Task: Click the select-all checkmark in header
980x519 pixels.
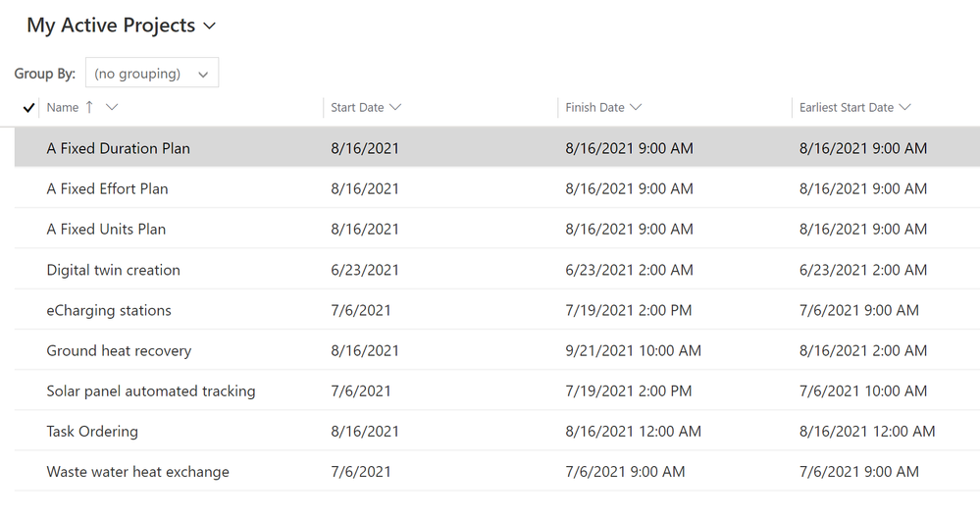Action: [x=27, y=108]
